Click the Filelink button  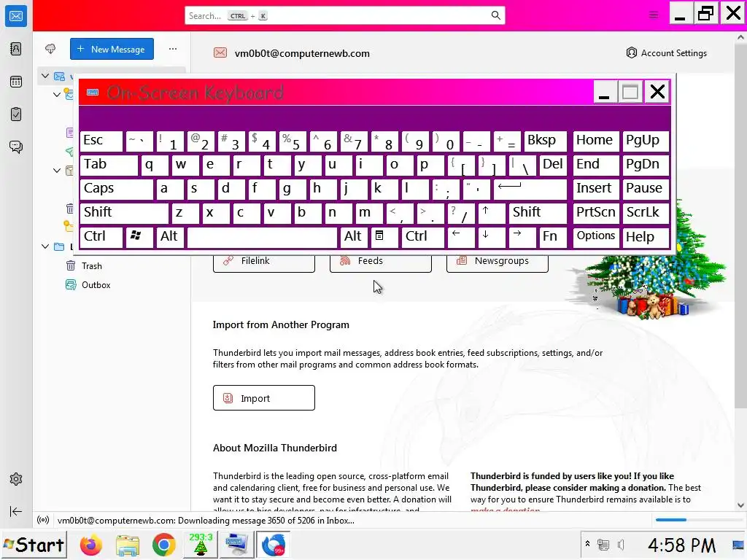pos(264,262)
